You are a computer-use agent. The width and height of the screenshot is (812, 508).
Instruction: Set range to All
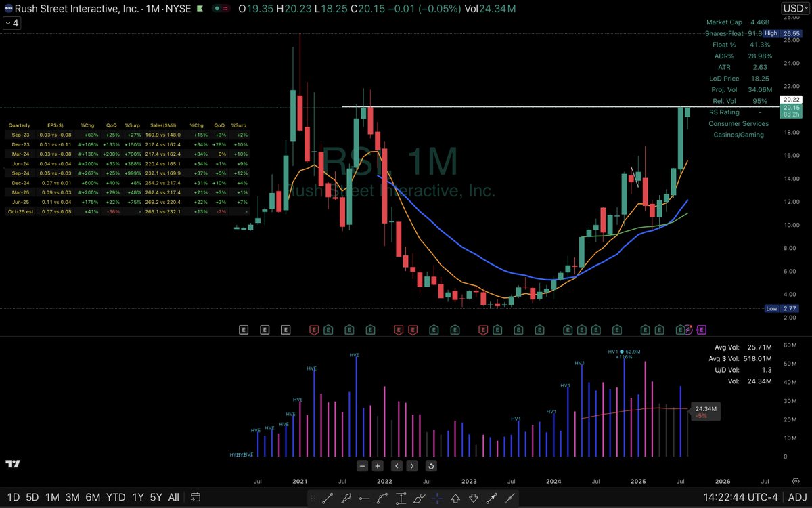pyautogui.click(x=174, y=497)
